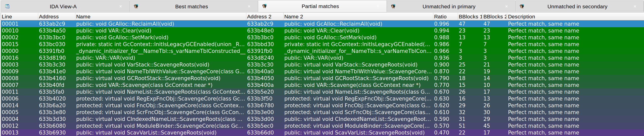Image resolution: width=644 pixels, height=136 pixels.
Task: Click the Partial matches tab icon
Action: (x=264, y=6)
